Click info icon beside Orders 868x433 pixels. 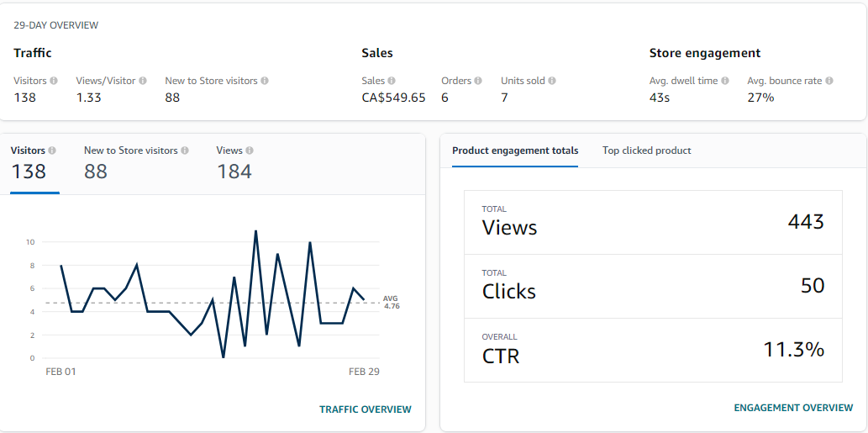click(478, 81)
